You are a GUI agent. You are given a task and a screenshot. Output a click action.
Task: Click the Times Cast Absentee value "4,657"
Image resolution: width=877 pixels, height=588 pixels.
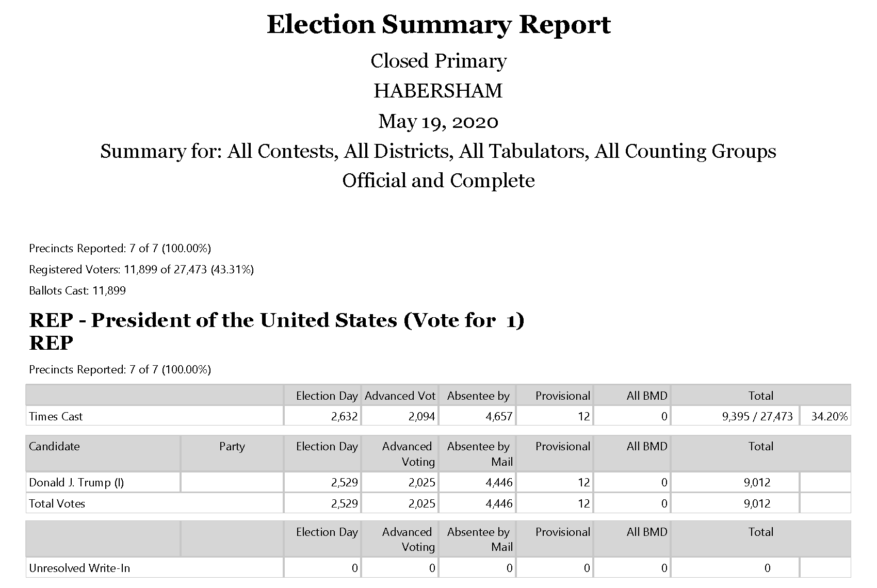click(x=499, y=417)
